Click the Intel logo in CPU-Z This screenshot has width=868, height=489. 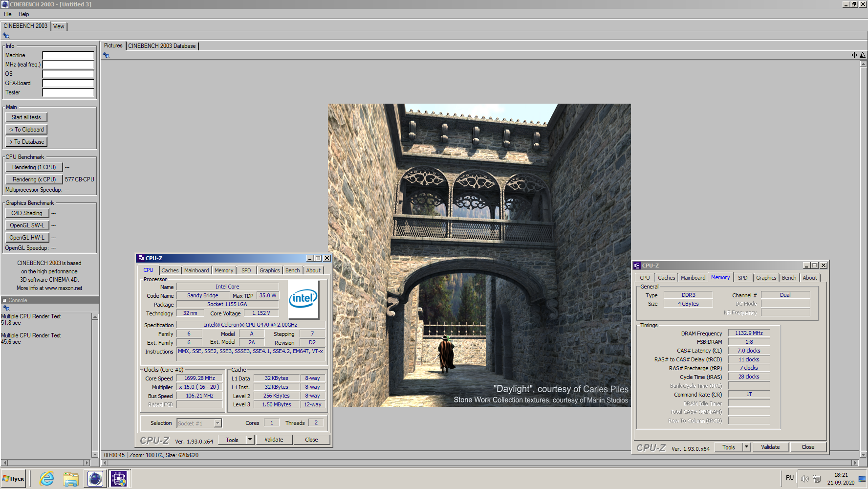point(303,299)
